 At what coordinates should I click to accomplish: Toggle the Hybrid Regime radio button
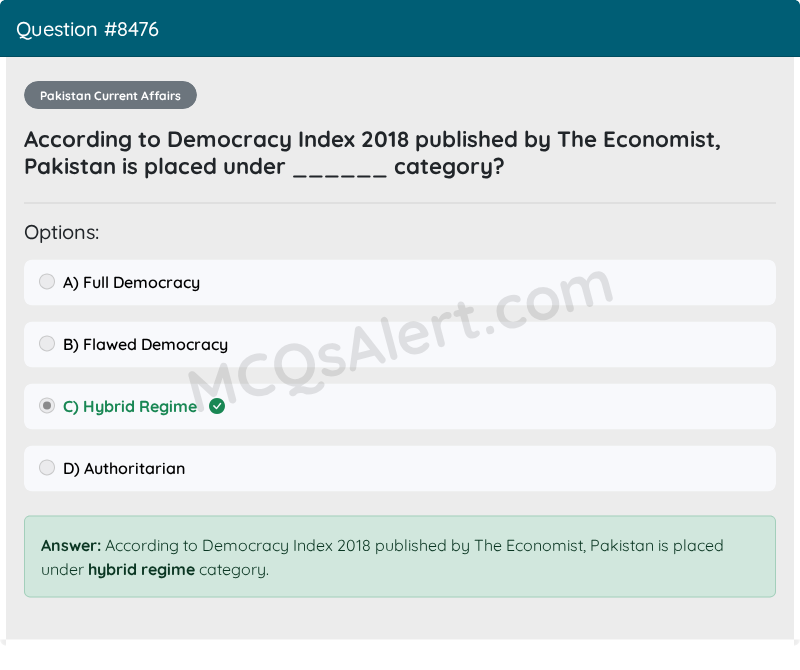47,406
